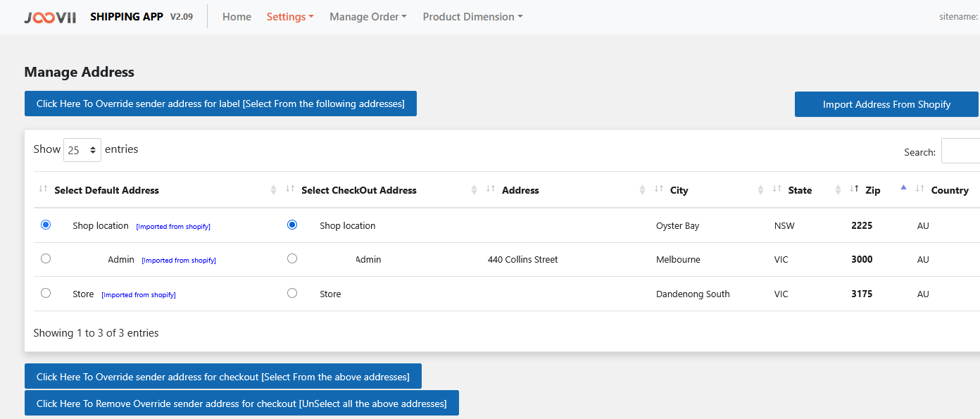
Task: Select Store as default address
Action: click(x=46, y=293)
